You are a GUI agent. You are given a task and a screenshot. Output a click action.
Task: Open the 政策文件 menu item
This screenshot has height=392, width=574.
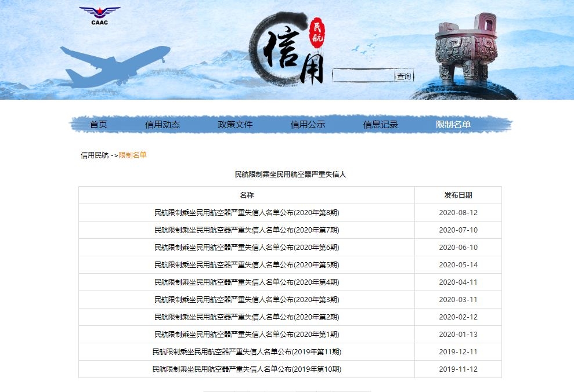tap(235, 125)
